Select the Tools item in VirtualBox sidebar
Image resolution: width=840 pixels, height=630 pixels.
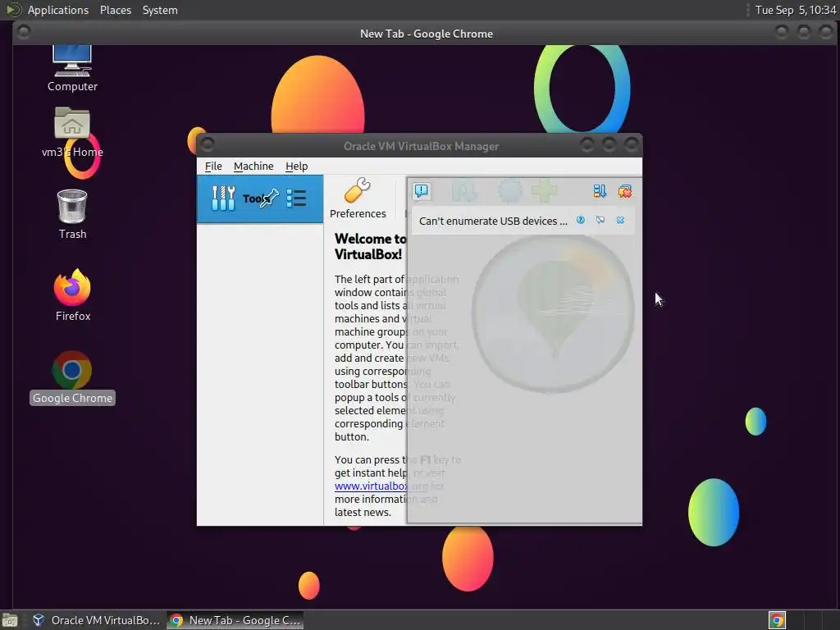pyautogui.click(x=260, y=199)
